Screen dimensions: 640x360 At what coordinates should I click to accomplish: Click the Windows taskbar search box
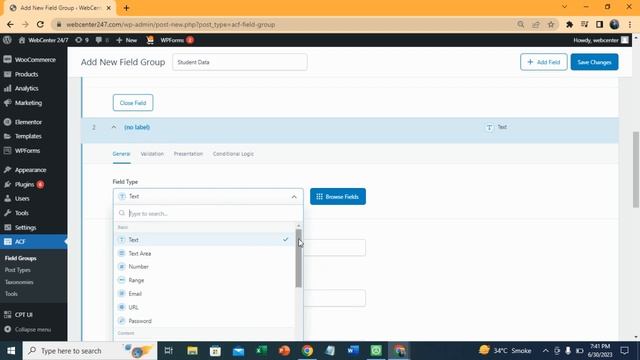tap(89, 351)
